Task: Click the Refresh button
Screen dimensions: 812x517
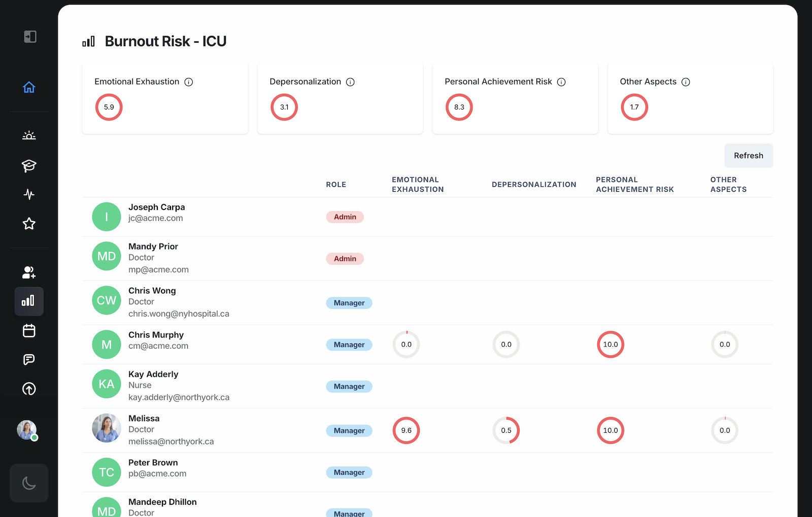Action: point(749,155)
